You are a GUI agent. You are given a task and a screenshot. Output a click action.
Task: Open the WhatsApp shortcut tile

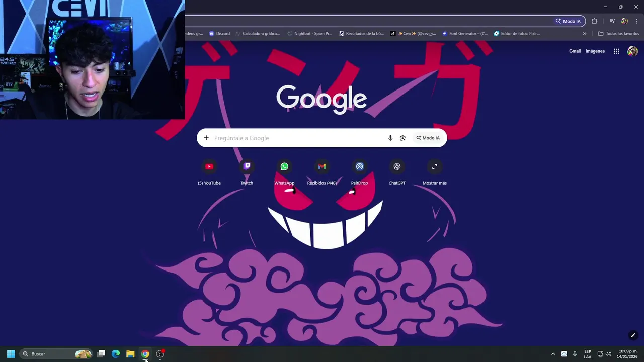284,172
